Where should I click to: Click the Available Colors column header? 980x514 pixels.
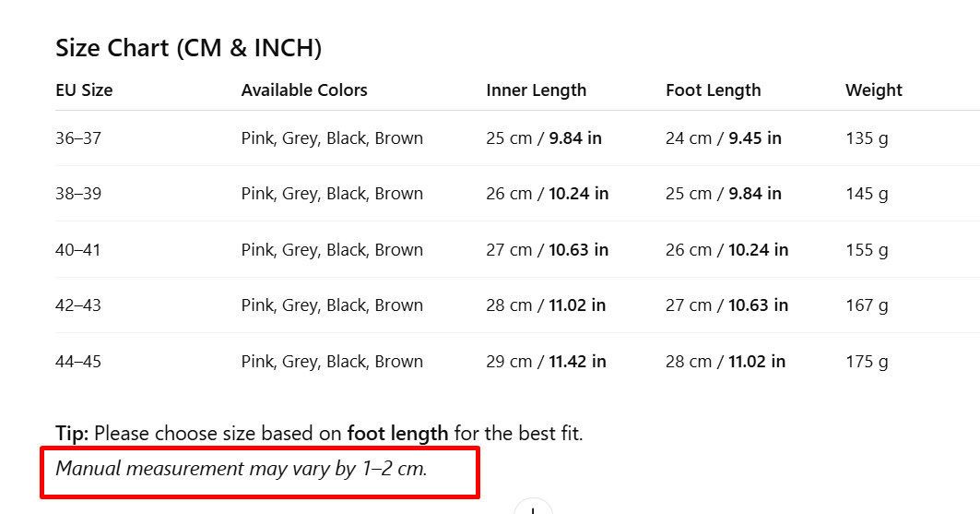[x=304, y=90]
